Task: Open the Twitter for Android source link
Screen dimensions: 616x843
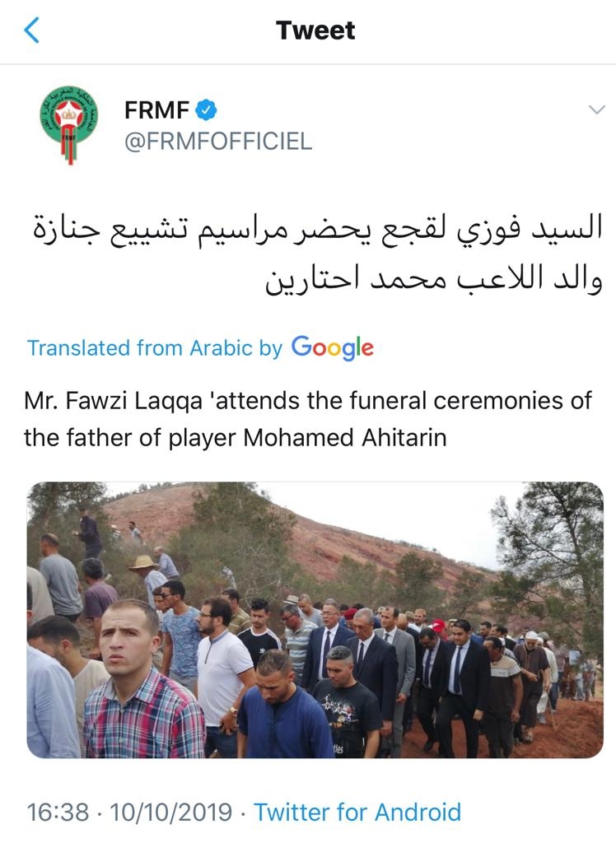Action: [357, 812]
